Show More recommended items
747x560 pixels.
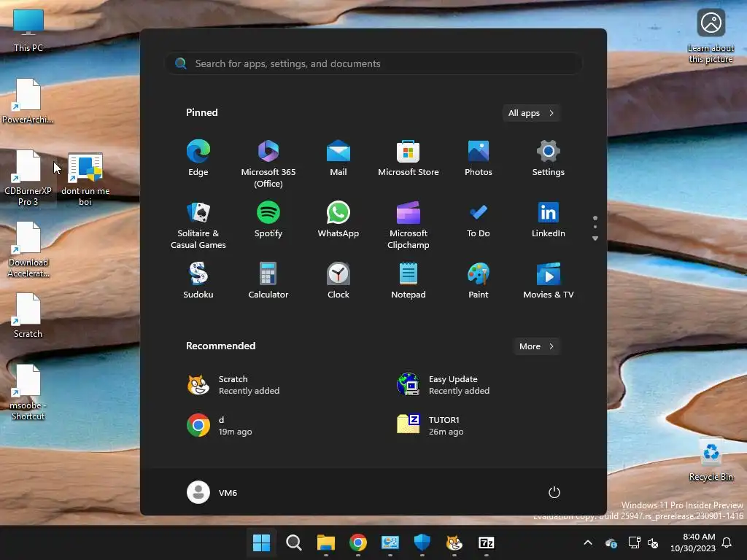coord(536,346)
